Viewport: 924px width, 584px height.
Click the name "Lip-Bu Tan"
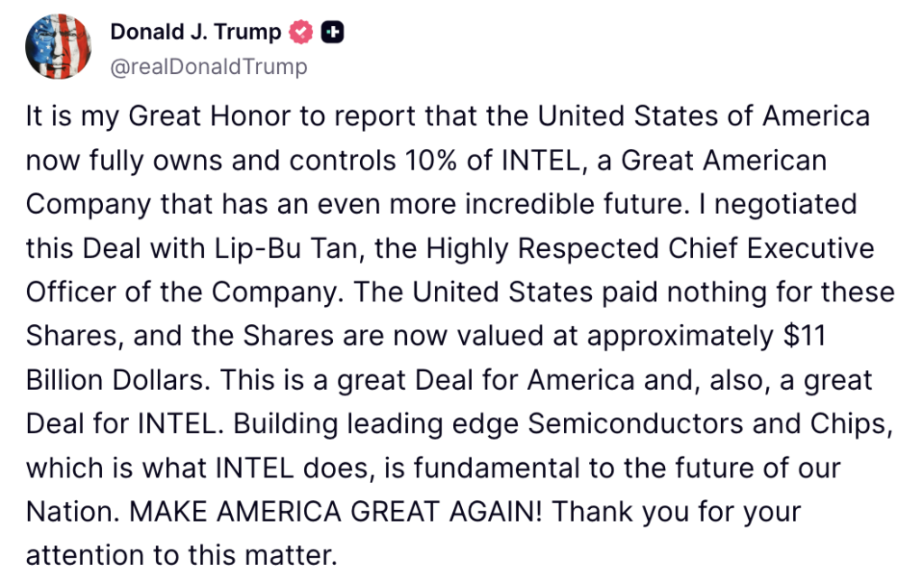click(286, 248)
